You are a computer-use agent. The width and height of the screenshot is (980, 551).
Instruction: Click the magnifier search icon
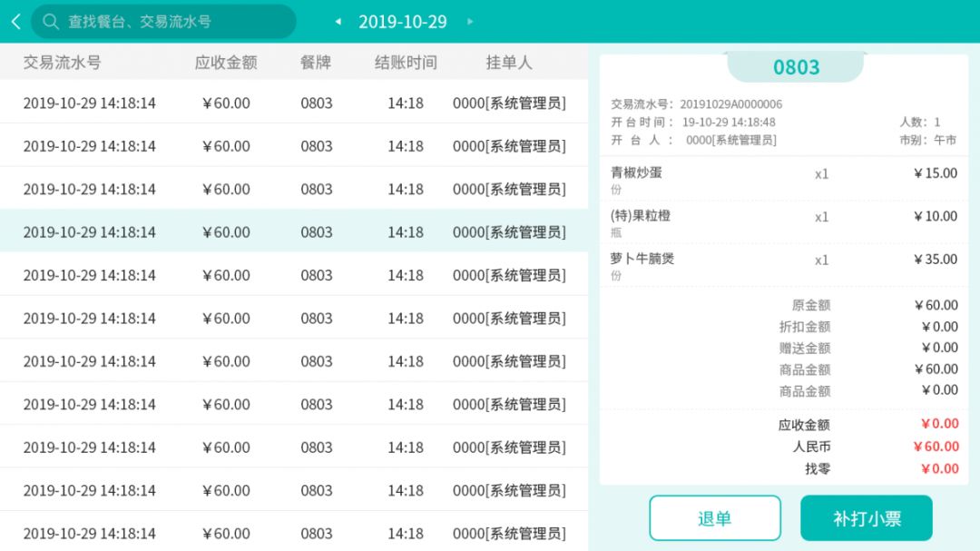51,22
